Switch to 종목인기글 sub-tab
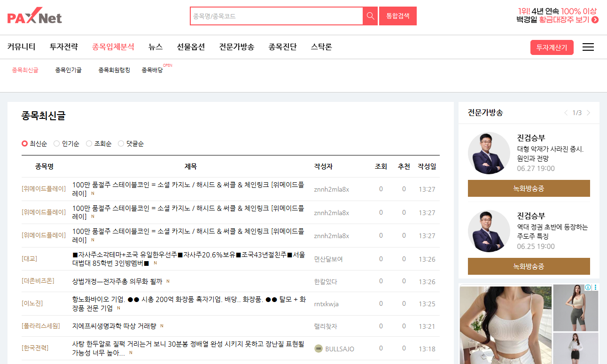607x364 pixels. (x=68, y=70)
